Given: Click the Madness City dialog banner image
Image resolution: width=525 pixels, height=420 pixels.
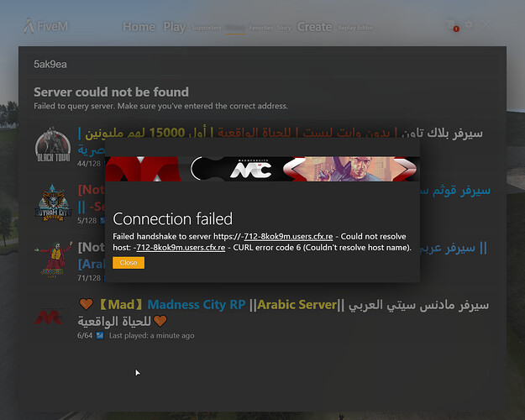Looking at the screenshot, I should tap(262, 169).
